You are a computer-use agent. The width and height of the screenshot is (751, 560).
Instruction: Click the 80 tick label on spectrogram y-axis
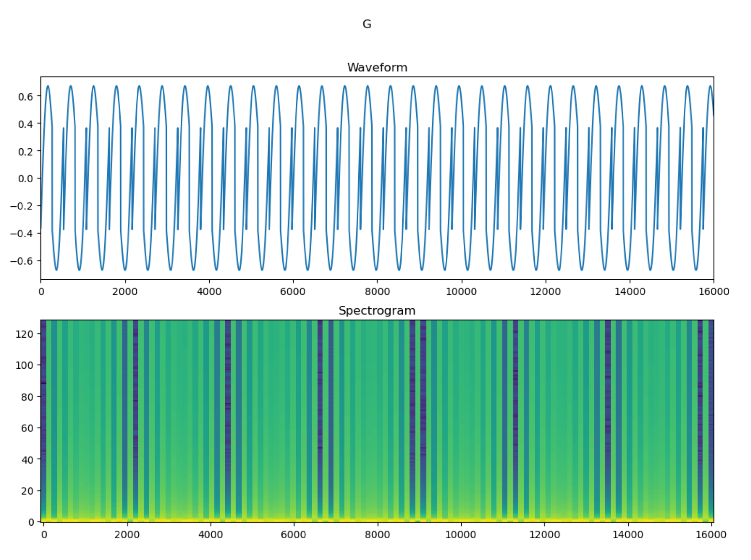pos(27,397)
